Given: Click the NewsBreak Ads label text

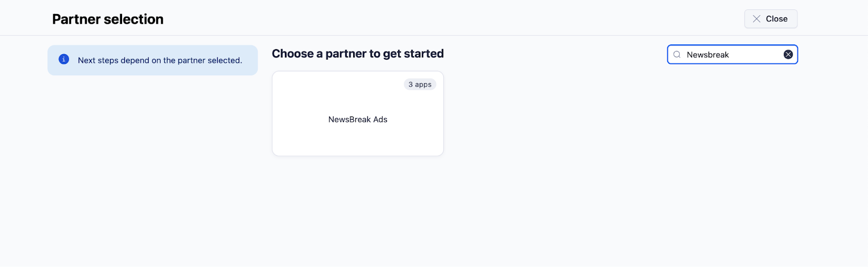Looking at the screenshot, I should 358,120.
